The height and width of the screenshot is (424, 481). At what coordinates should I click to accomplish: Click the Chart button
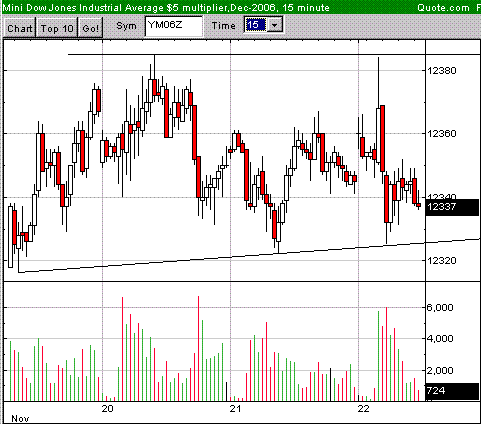click(x=20, y=28)
